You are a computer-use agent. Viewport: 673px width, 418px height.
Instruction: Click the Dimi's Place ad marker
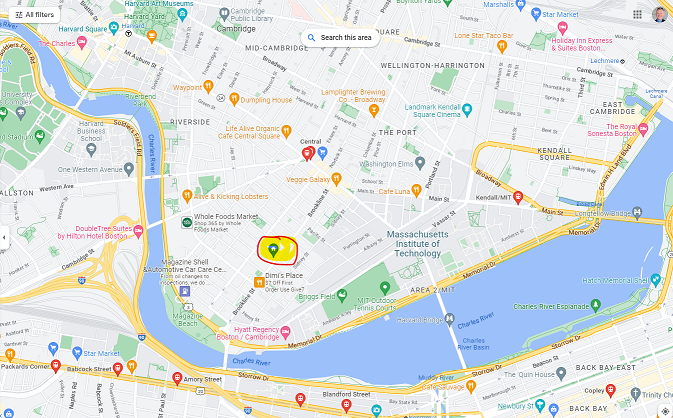tap(259, 282)
